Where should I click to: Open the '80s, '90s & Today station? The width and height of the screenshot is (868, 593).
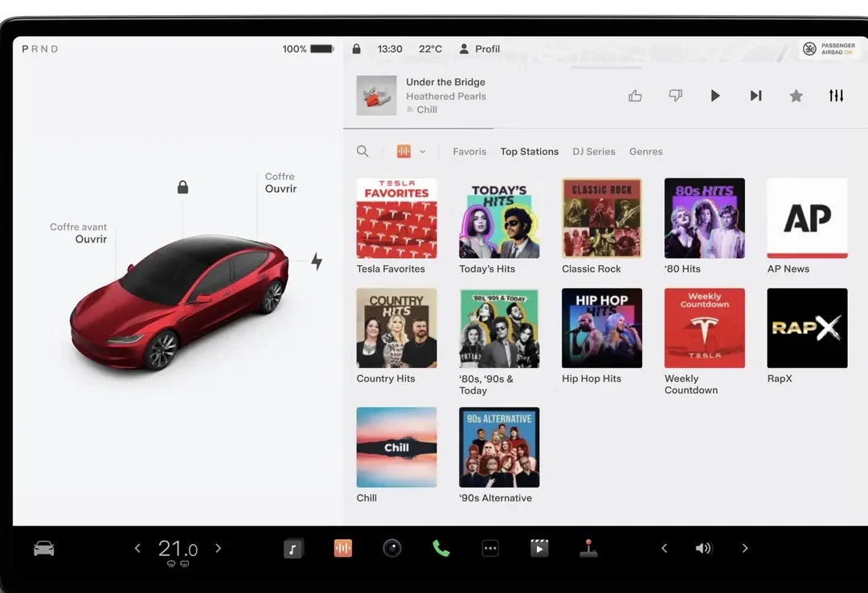(499, 328)
